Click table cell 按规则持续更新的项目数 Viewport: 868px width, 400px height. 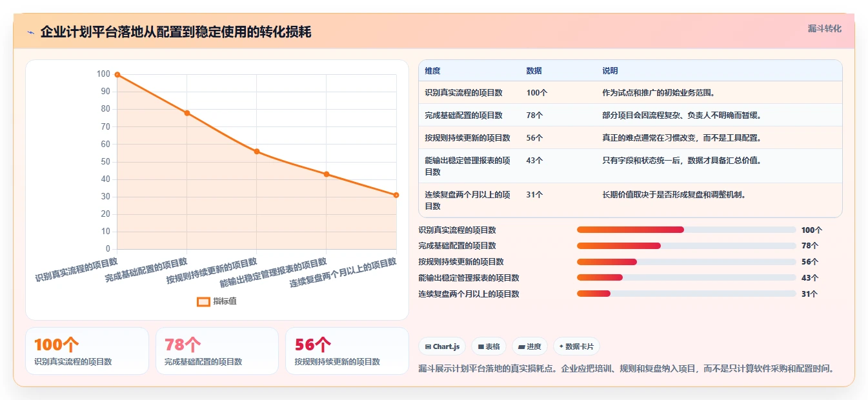[x=467, y=138]
